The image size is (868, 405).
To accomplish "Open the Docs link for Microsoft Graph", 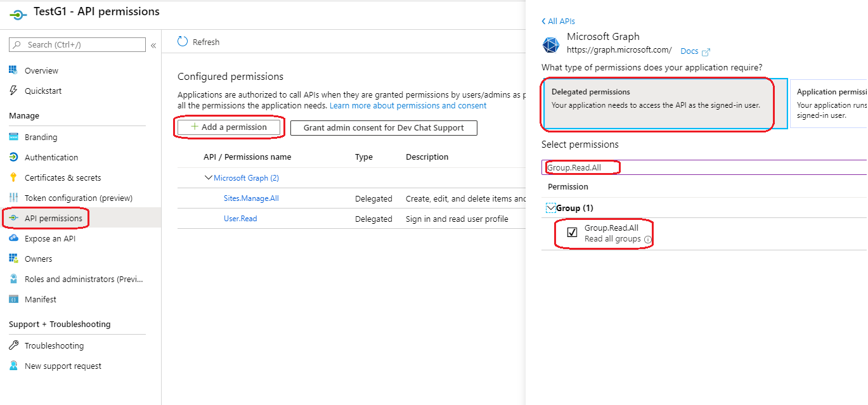I will click(689, 51).
